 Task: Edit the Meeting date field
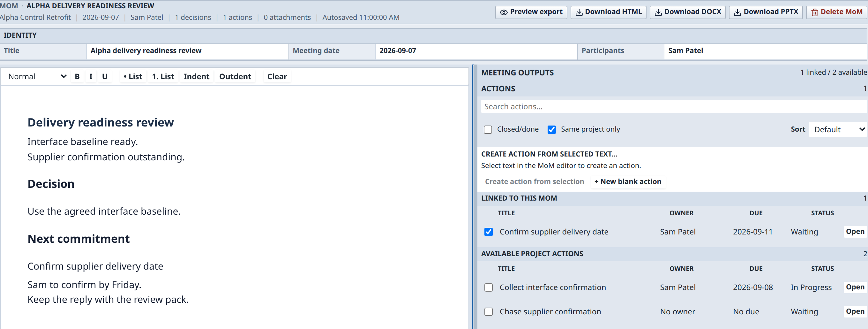476,51
